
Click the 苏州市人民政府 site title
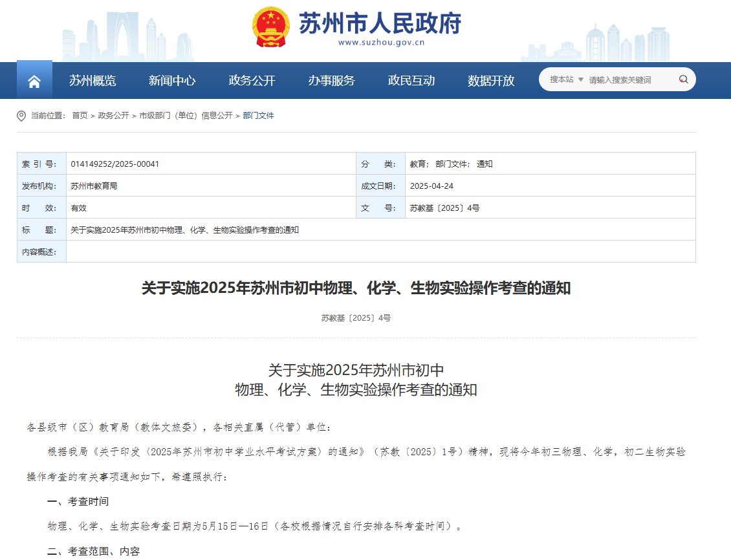(380, 23)
